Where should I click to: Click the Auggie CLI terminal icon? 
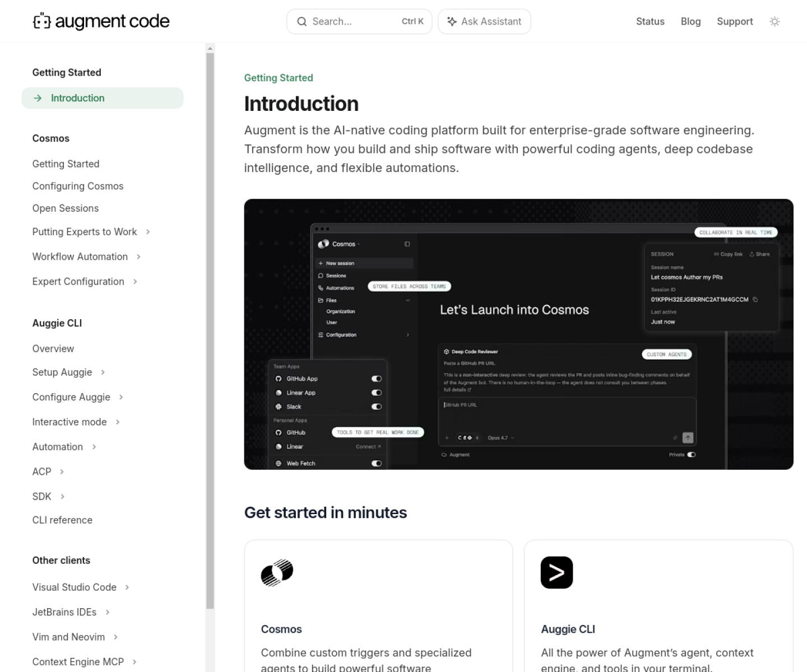pos(556,572)
